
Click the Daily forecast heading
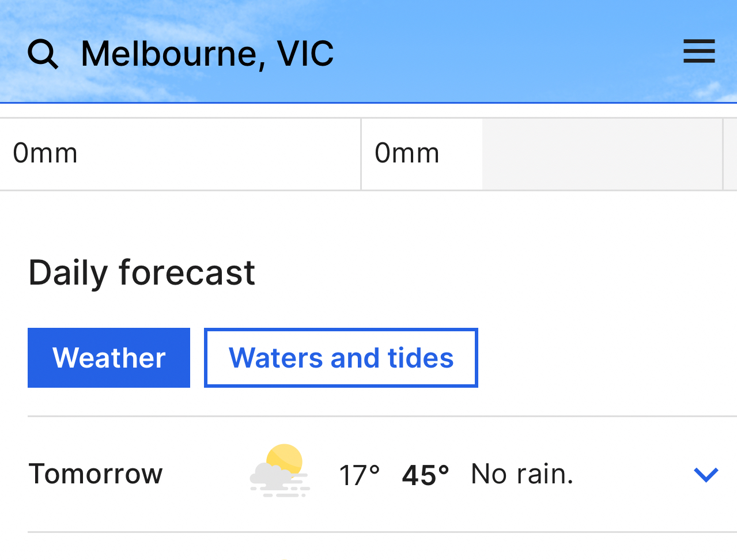point(142,273)
